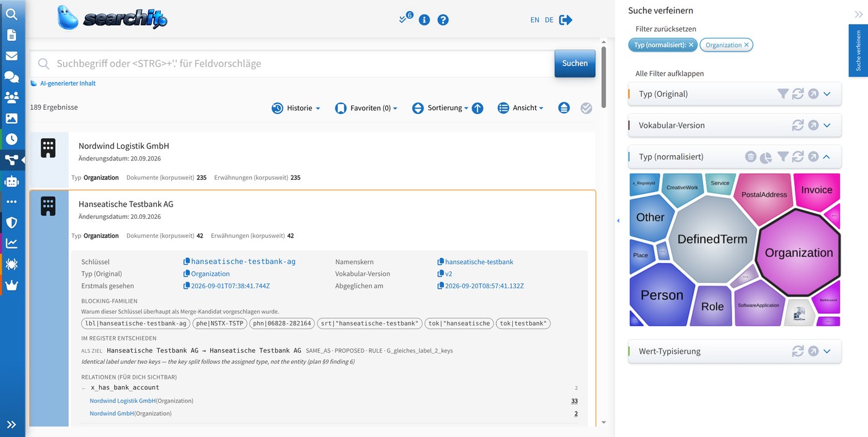The image size is (868, 437).
Task: Click the vertical Suche verfeinern tab
Action: point(858,51)
